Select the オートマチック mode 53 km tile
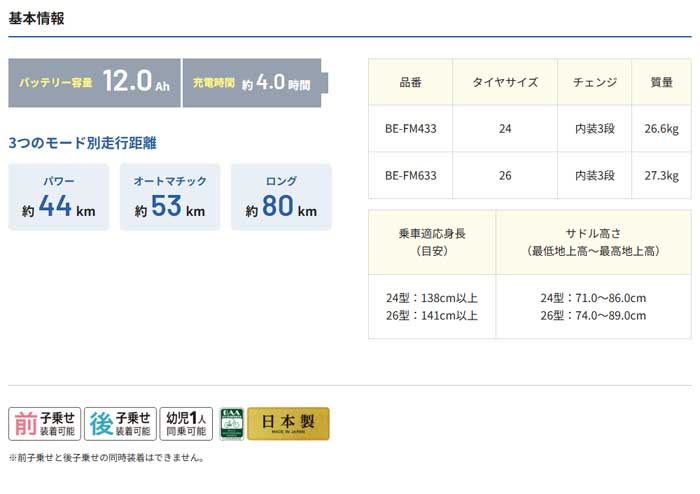Image resolution: width=700 pixels, height=494 pixels. [170, 198]
